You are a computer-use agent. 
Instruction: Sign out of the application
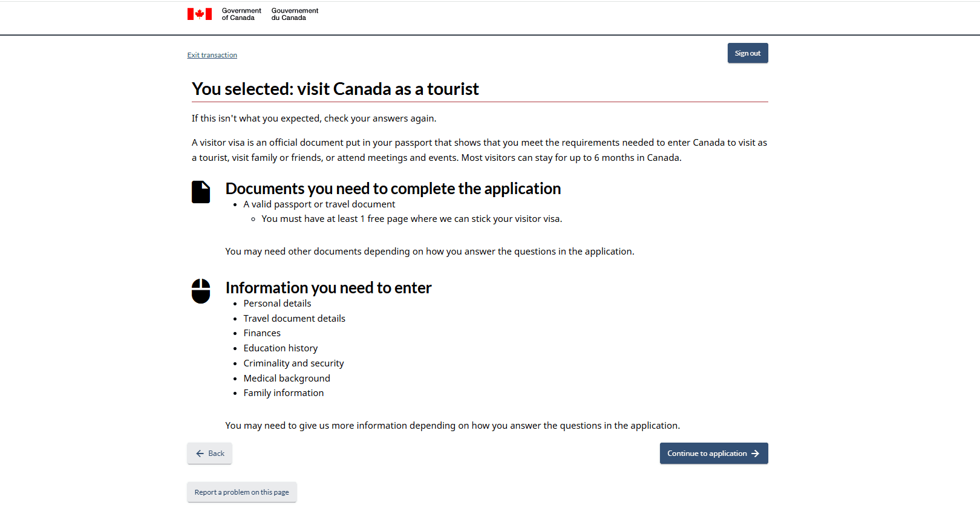pyautogui.click(x=748, y=53)
